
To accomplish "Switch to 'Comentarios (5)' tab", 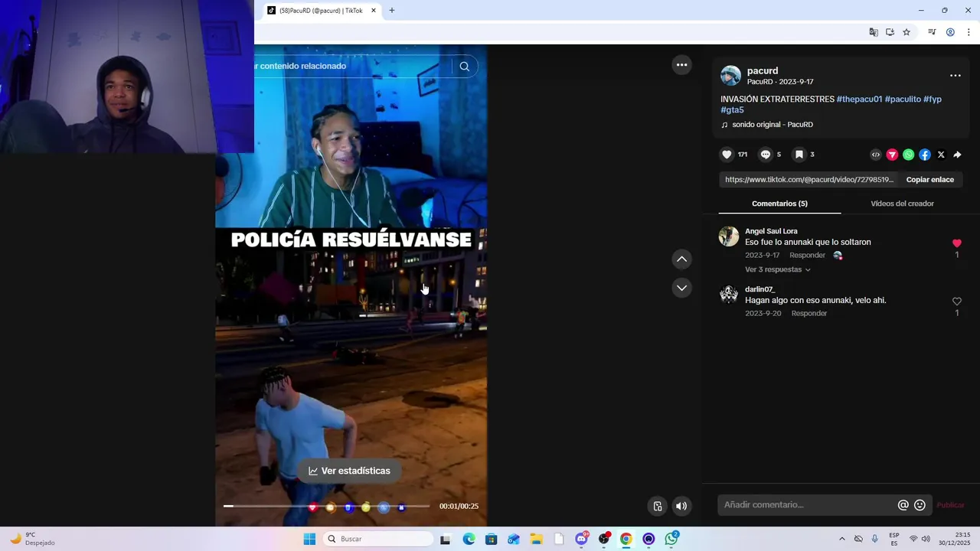I will [x=779, y=204].
